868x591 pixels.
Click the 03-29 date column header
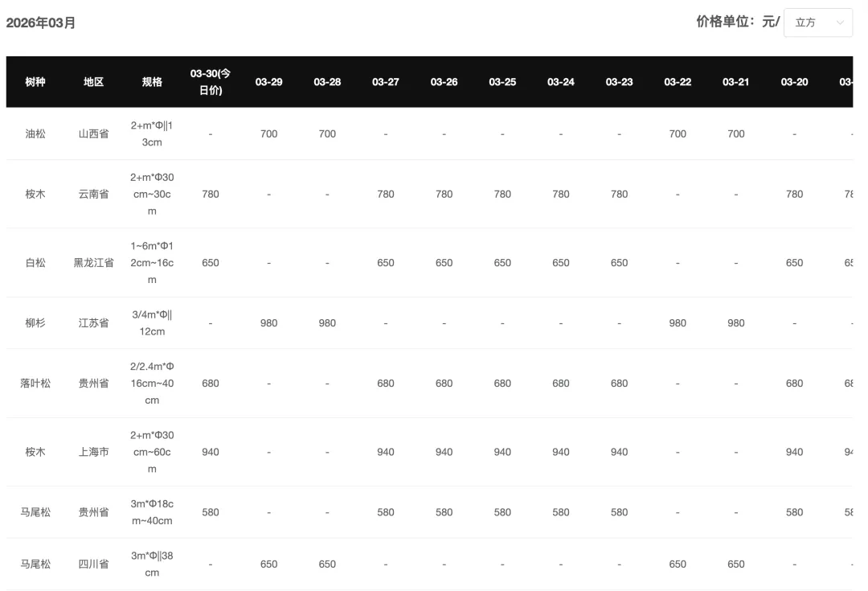tap(269, 82)
